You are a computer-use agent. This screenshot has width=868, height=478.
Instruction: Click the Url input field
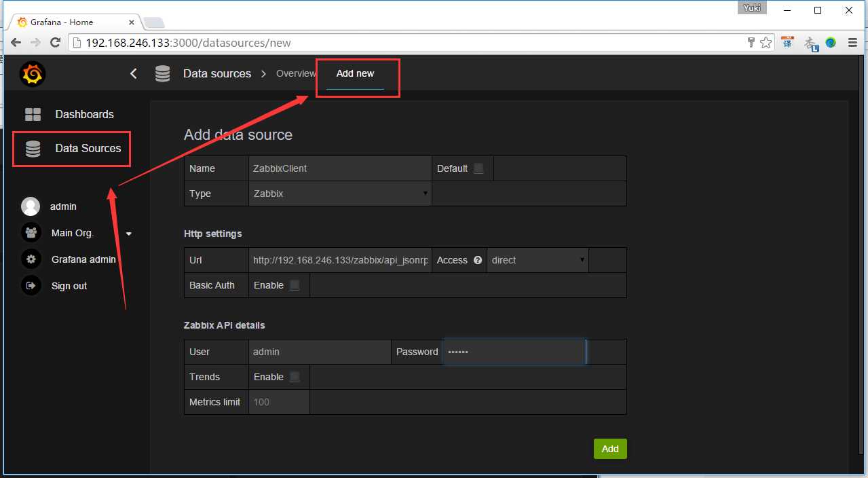click(x=340, y=260)
